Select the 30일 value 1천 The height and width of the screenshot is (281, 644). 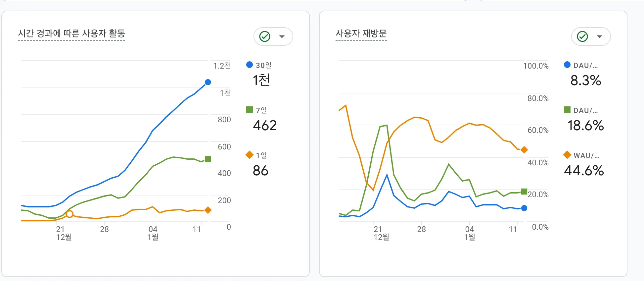261,80
